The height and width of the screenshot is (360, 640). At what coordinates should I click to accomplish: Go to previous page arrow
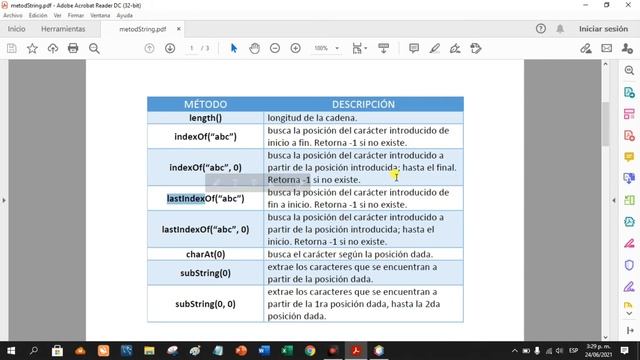(x=149, y=49)
